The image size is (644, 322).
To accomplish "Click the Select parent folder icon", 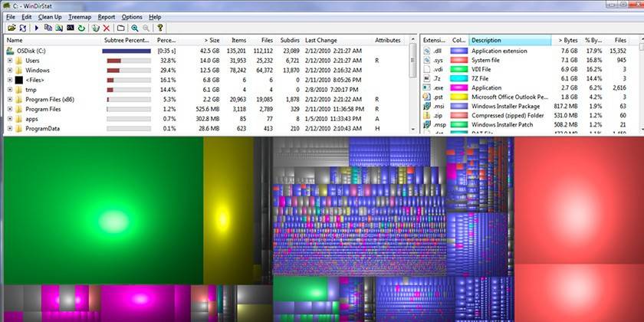I will pyautogui.click(x=120, y=28).
